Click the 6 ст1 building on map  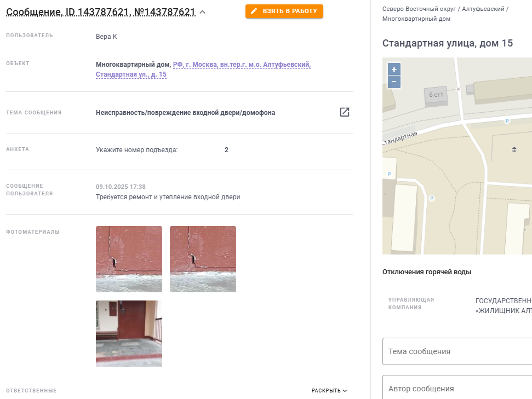point(436,96)
